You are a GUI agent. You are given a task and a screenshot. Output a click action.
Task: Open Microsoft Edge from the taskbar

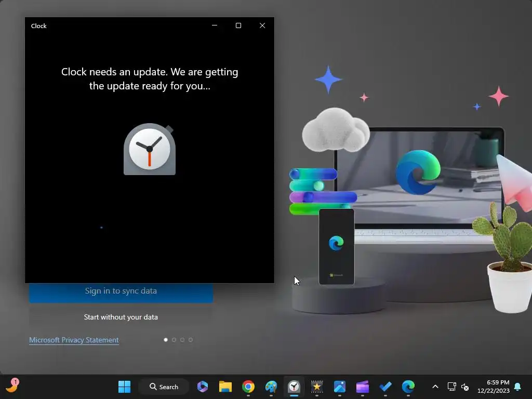(408, 387)
